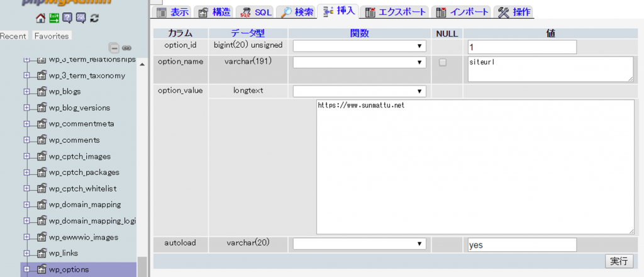The height and width of the screenshot is (277, 644).
Task: Open the function dropdown for autoload
Action: tap(359, 244)
